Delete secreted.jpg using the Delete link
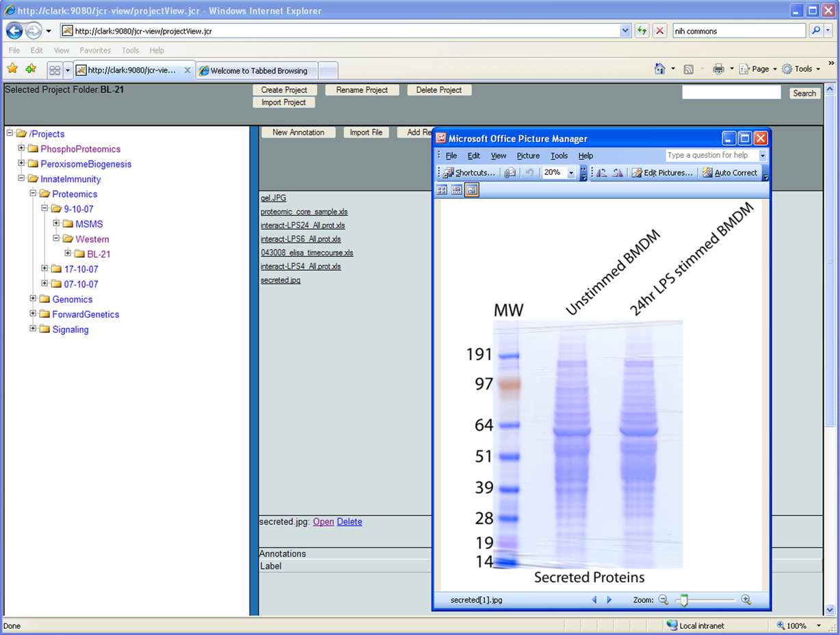This screenshot has height=635, width=840. pyautogui.click(x=350, y=522)
